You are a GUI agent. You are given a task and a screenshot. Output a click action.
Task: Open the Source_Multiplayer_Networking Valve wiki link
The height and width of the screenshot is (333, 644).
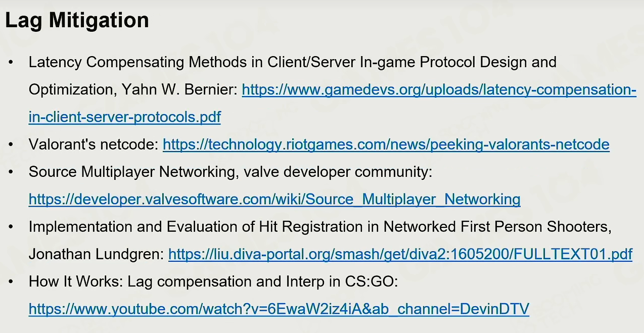coord(274,199)
